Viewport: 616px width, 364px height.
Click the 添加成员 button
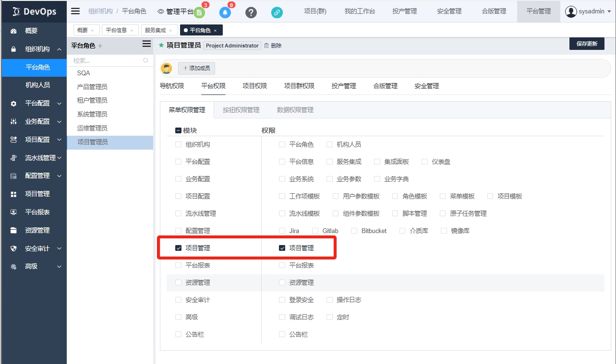[x=197, y=68]
